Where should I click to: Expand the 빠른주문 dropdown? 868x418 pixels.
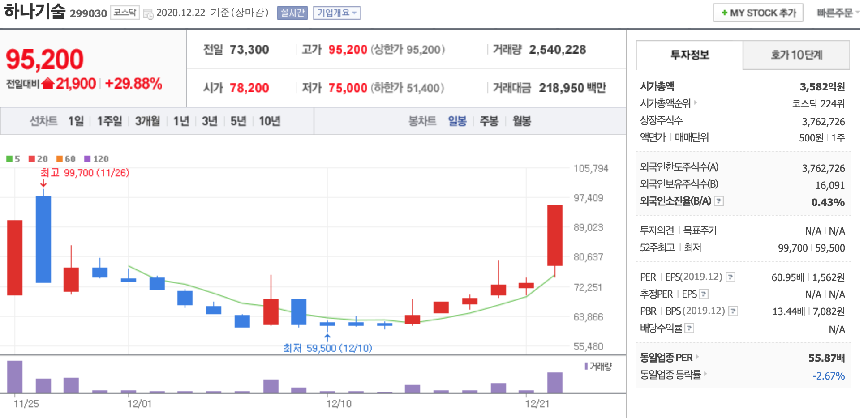tap(838, 13)
